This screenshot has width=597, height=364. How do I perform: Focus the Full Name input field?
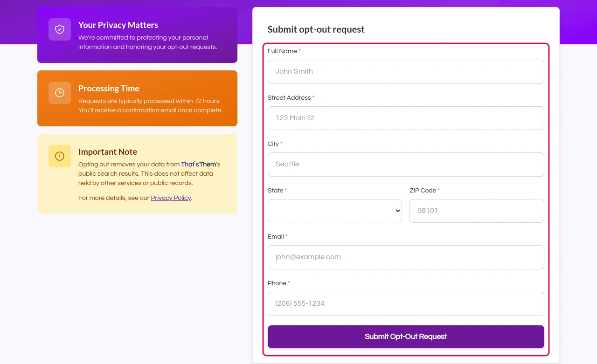pos(406,72)
